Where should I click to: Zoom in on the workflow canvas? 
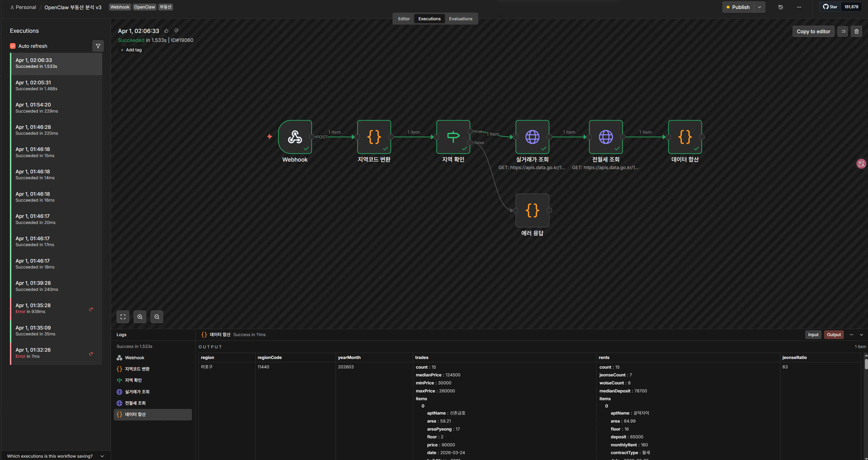(140, 317)
